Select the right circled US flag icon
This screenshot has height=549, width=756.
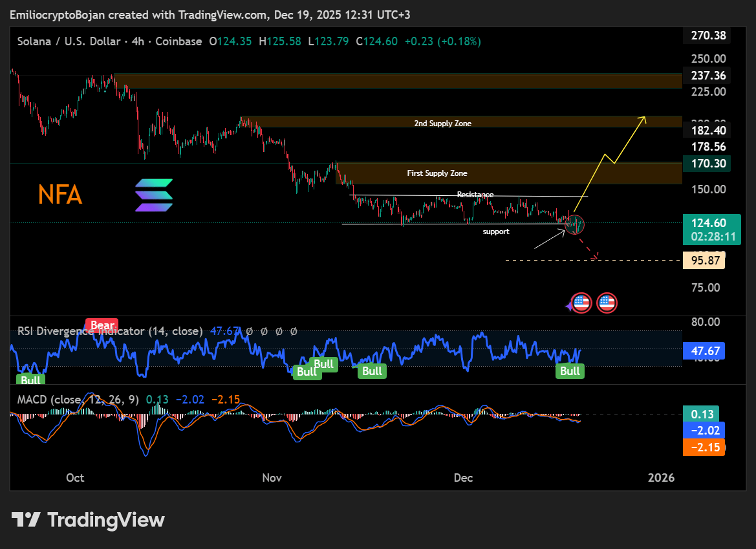pyautogui.click(x=607, y=303)
